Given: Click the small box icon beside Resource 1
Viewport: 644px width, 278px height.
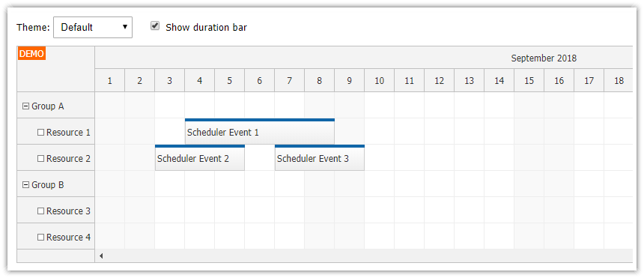Looking at the screenshot, I should coord(40,133).
